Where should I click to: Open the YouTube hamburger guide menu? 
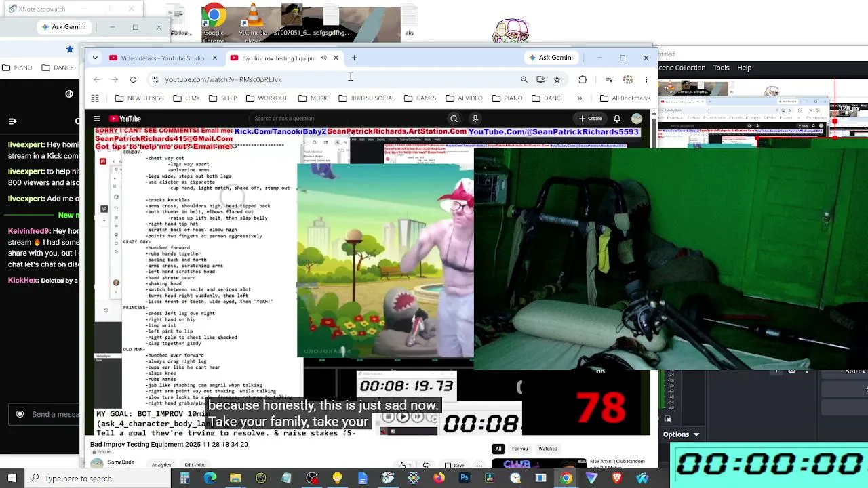(x=97, y=119)
